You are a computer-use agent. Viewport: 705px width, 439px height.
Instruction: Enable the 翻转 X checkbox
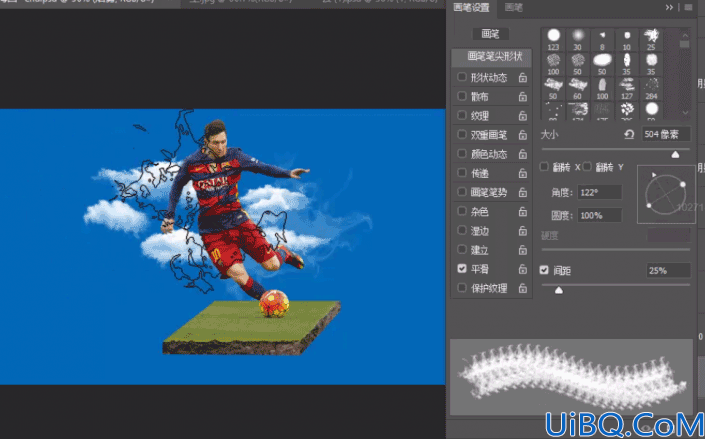point(544,167)
